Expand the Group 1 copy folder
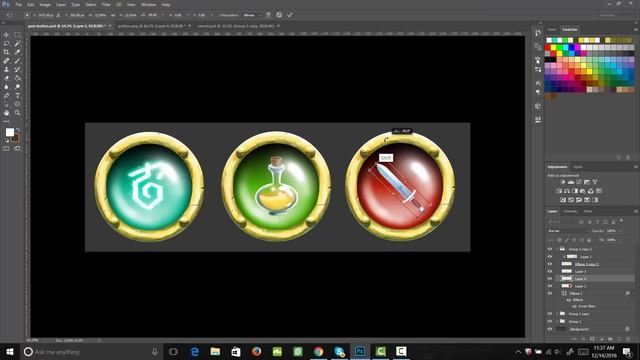The image size is (640, 360). click(x=557, y=314)
